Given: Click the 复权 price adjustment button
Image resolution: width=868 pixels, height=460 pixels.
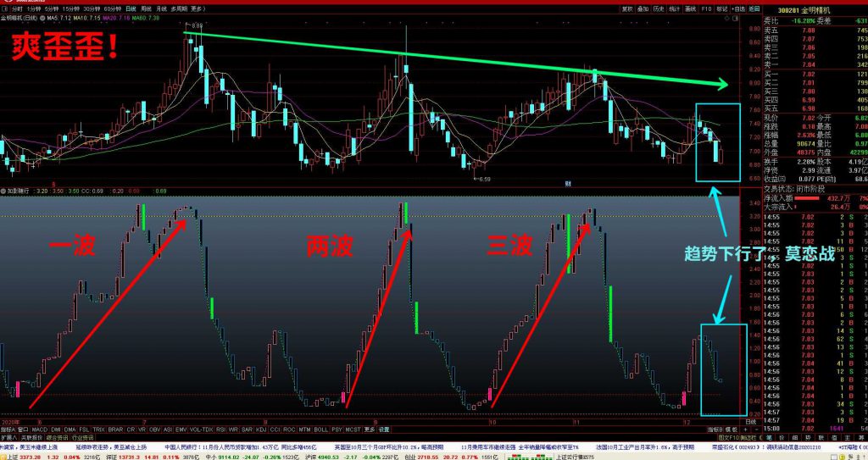Looking at the screenshot, I should 627,8.
